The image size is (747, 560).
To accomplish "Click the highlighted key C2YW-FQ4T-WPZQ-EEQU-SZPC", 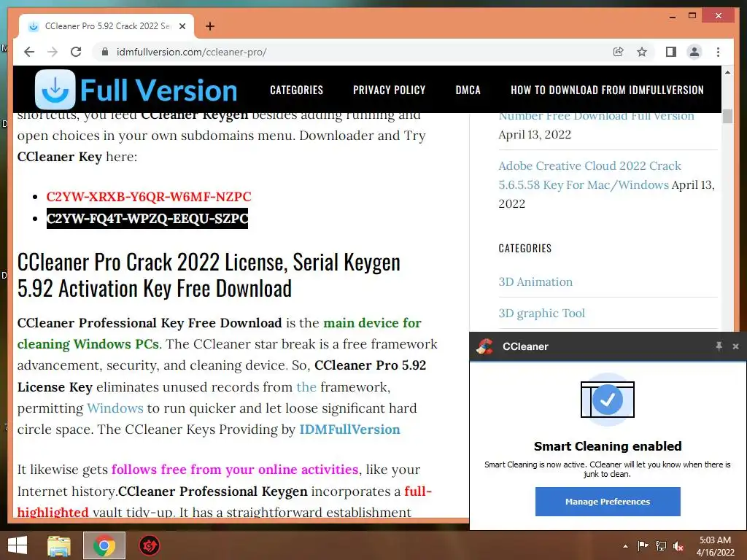I will click(147, 219).
